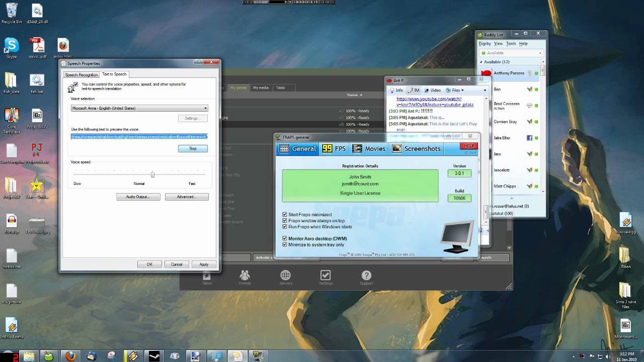Click Apply in Speech Properties
The width and height of the screenshot is (644, 362).
click(204, 264)
